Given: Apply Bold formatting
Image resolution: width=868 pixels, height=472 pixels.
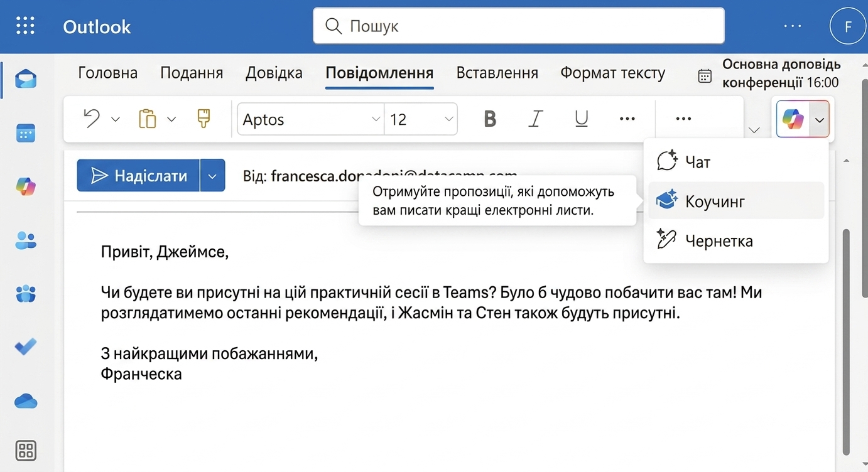Looking at the screenshot, I should (x=490, y=119).
